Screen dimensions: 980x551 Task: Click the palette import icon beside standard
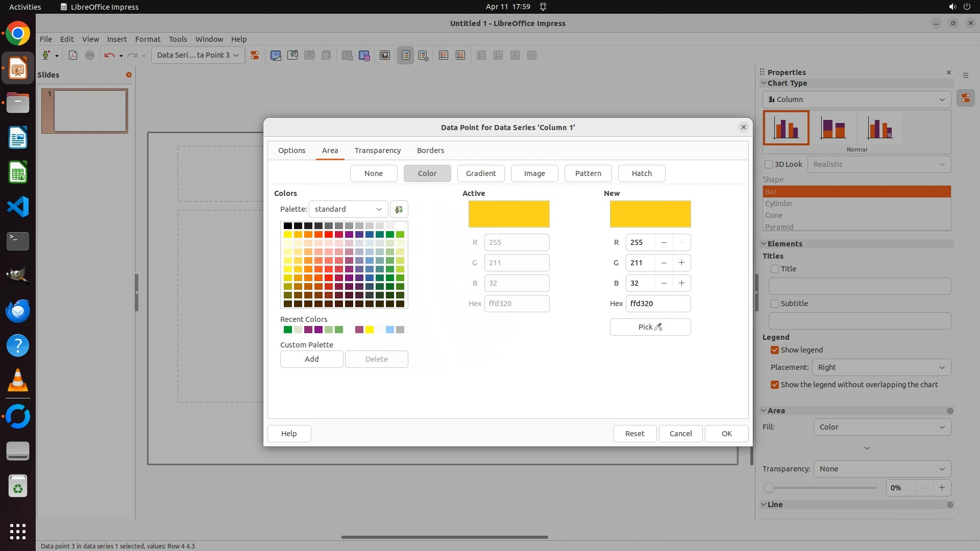point(399,209)
